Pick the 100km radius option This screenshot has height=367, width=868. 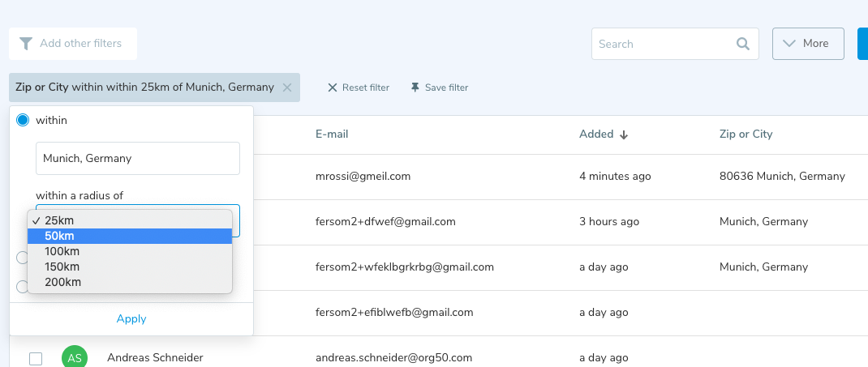[62, 251]
